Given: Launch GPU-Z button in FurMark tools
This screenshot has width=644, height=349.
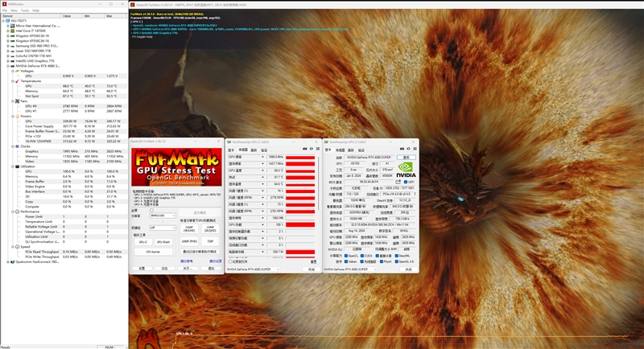Looking at the screenshot, I should click(x=143, y=242).
